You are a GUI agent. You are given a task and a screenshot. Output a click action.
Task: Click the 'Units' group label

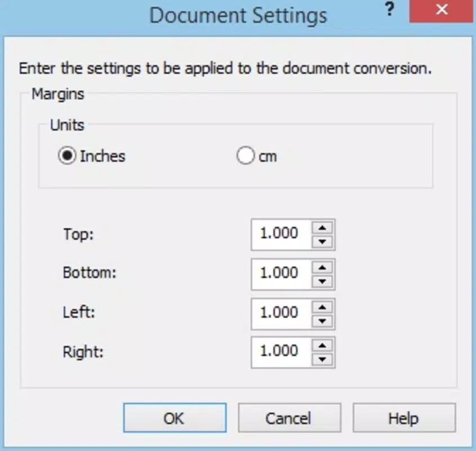coord(67,125)
